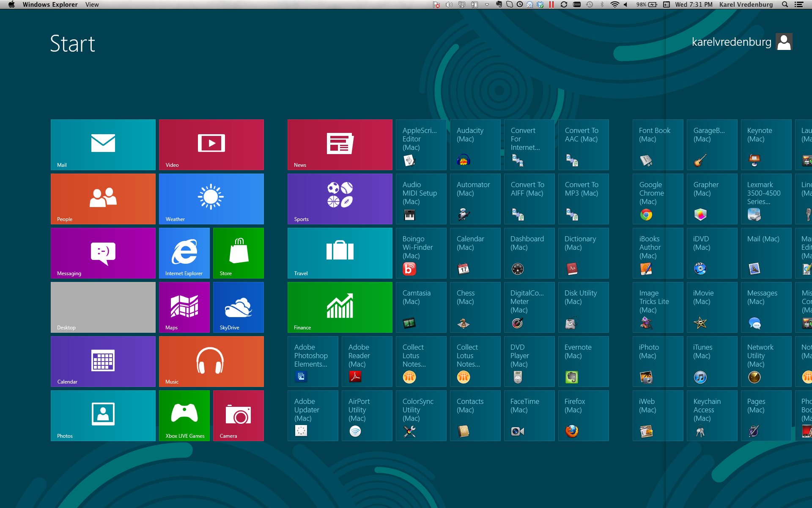
Task: Launch Network Utility (Mac) tile
Action: (766, 362)
